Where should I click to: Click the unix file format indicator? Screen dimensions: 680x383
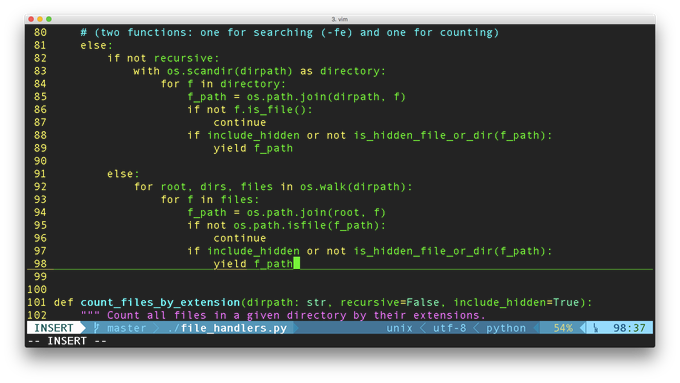pyautogui.click(x=399, y=328)
